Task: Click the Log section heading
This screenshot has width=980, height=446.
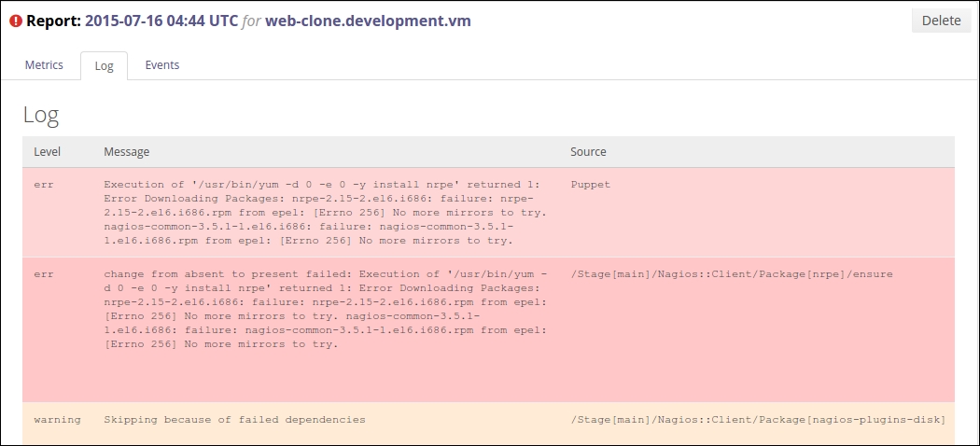Action: click(x=41, y=115)
